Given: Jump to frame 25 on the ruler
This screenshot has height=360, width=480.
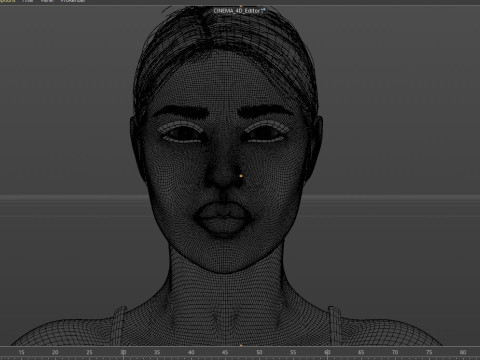Looking at the screenshot, I should coord(89,352).
